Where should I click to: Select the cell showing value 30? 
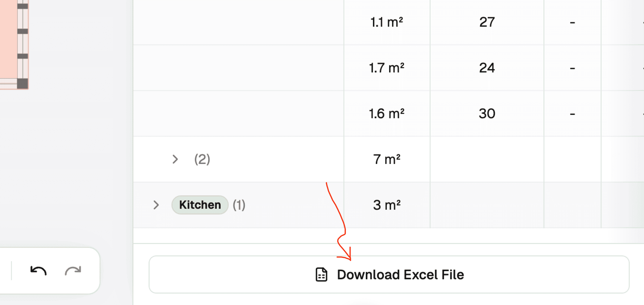(487, 114)
